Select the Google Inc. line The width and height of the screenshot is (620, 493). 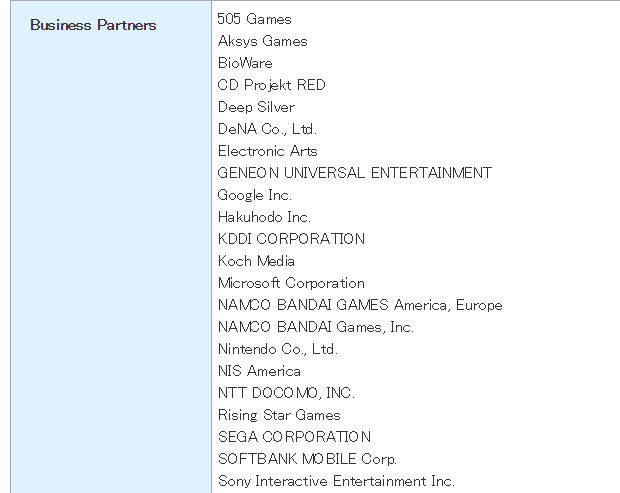(x=255, y=195)
